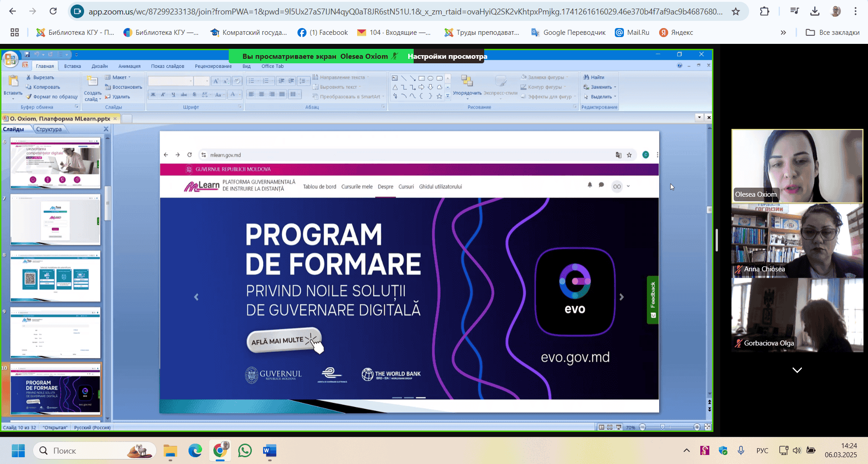Select slide 8 thumbnail
Screen dimensions: 868x464
tap(55, 276)
